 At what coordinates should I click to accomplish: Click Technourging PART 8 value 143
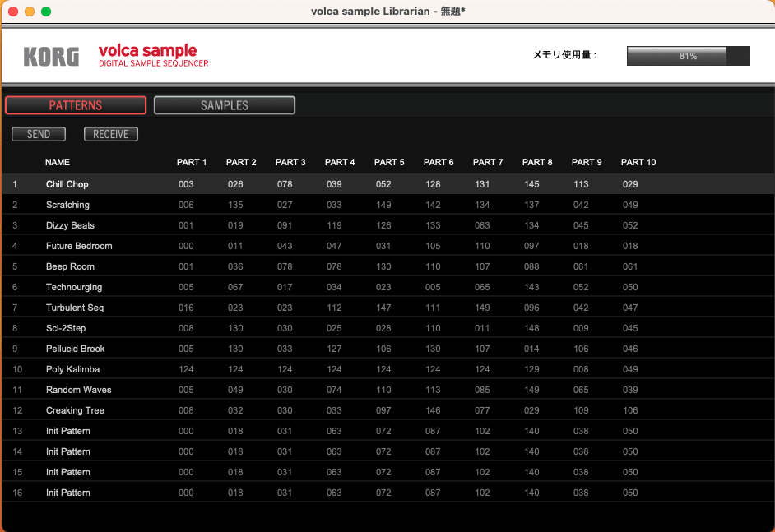click(531, 287)
